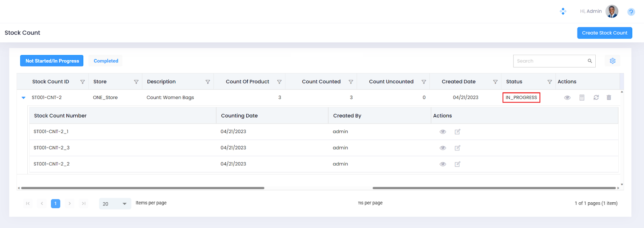
Task: Go to page 1 in pagination
Action: tap(56, 204)
